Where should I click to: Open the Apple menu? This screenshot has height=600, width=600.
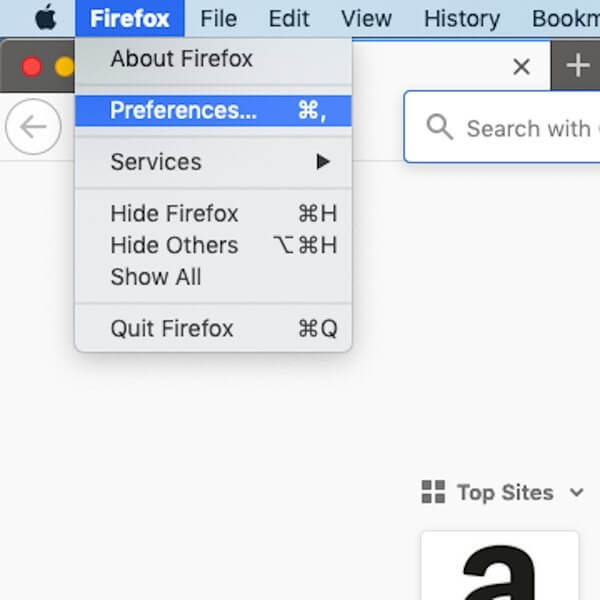[x=46, y=18]
